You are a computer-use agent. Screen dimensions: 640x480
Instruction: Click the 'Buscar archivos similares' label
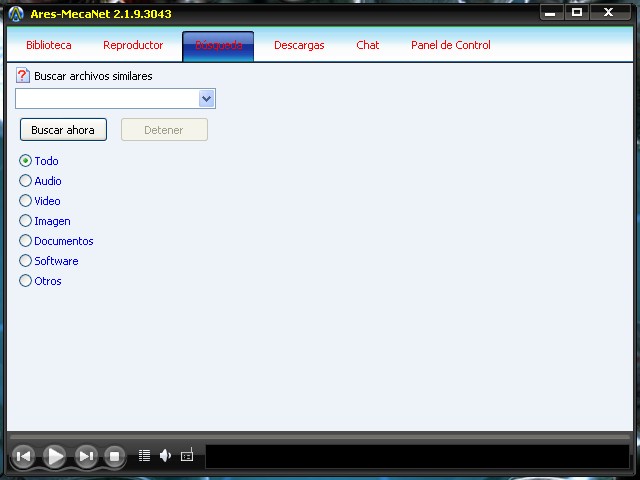tap(93, 76)
